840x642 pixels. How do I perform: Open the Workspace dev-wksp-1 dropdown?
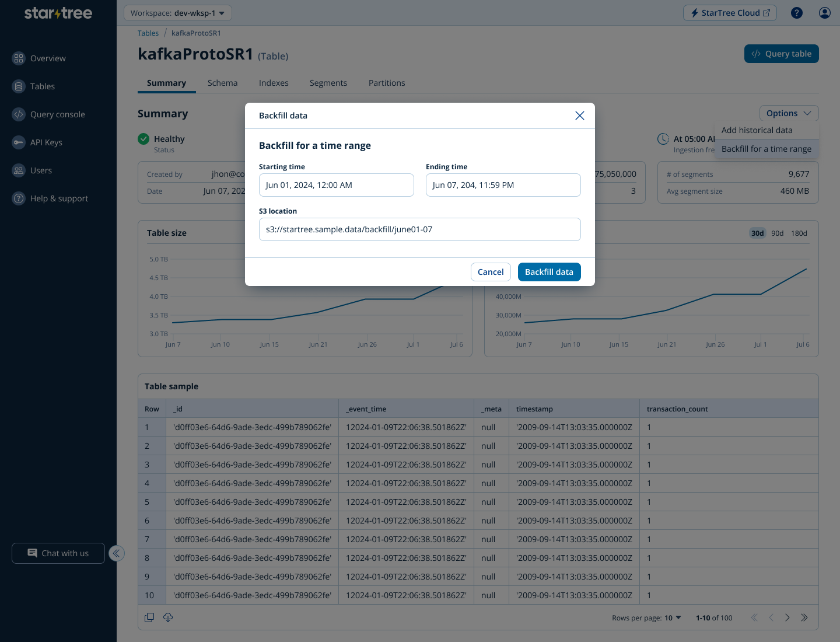click(178, 13)
